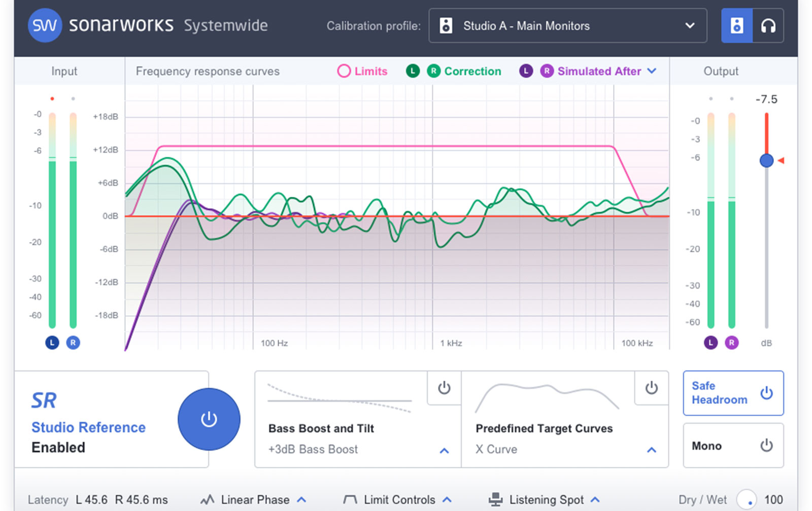Switch to headphone output mode icon
812x511 pixels.
tap(768, 25)
